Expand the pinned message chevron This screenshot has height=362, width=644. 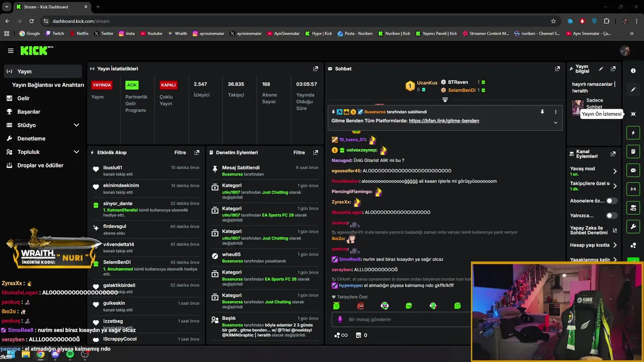555,122
